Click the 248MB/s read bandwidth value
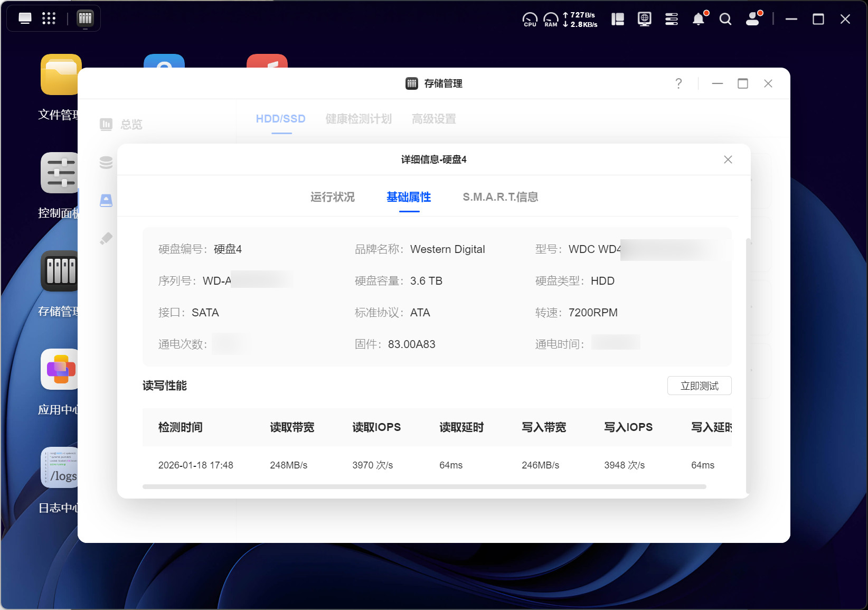Screen dimensions: 868x610 point(289,465)
